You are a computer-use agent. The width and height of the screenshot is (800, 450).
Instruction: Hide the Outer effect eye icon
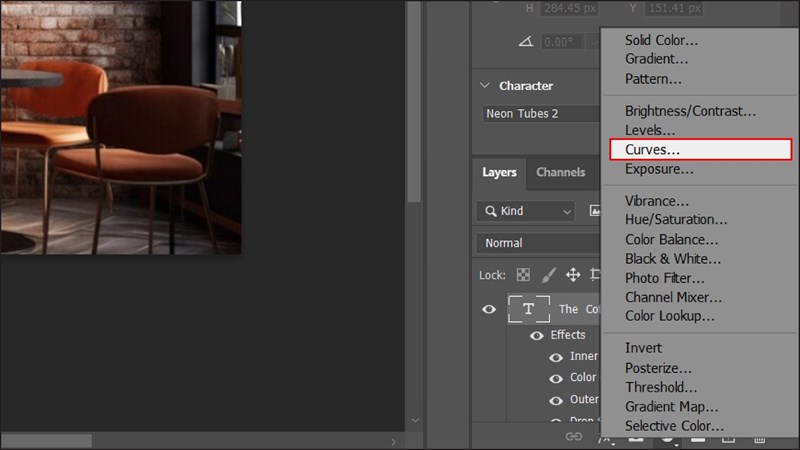556,401
